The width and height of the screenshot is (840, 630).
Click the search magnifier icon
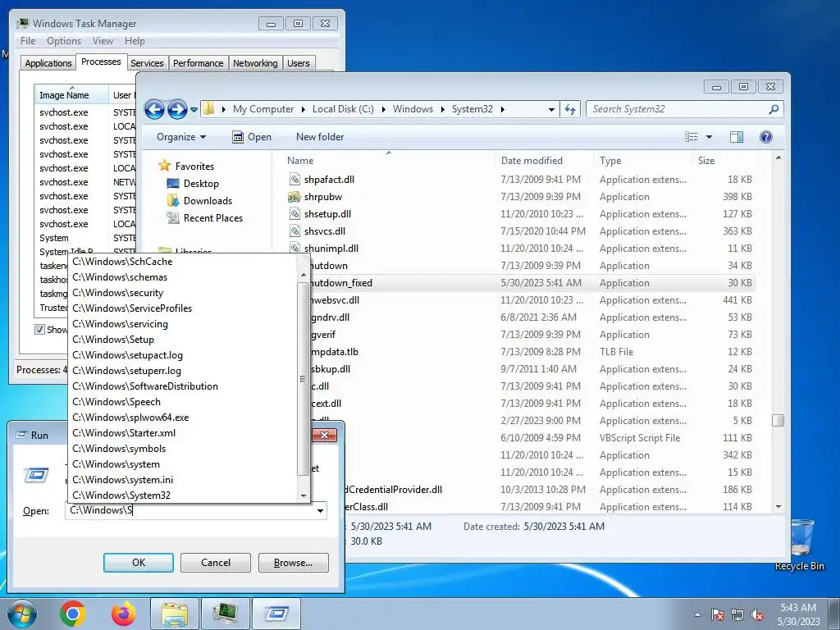coord(773,109)
